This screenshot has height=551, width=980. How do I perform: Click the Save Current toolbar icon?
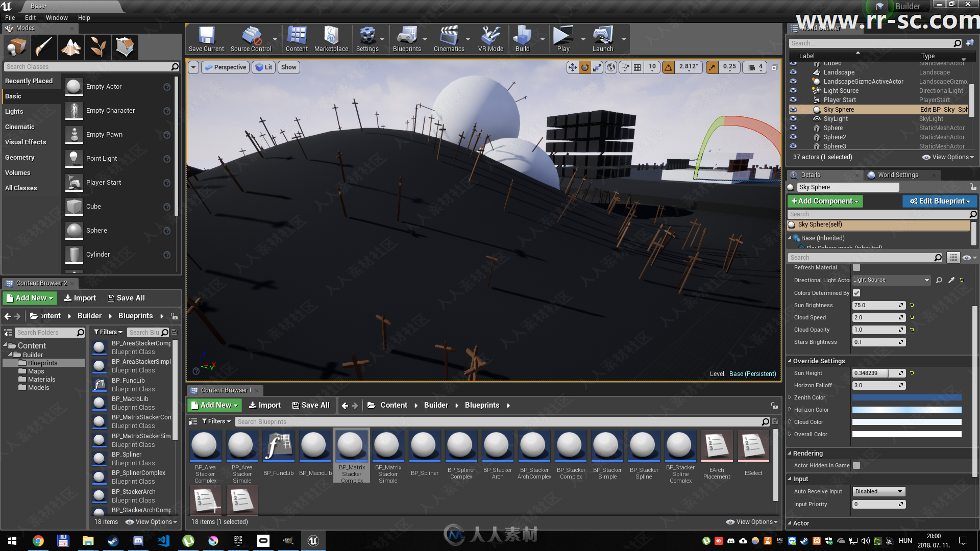click(x=206, y=39)
